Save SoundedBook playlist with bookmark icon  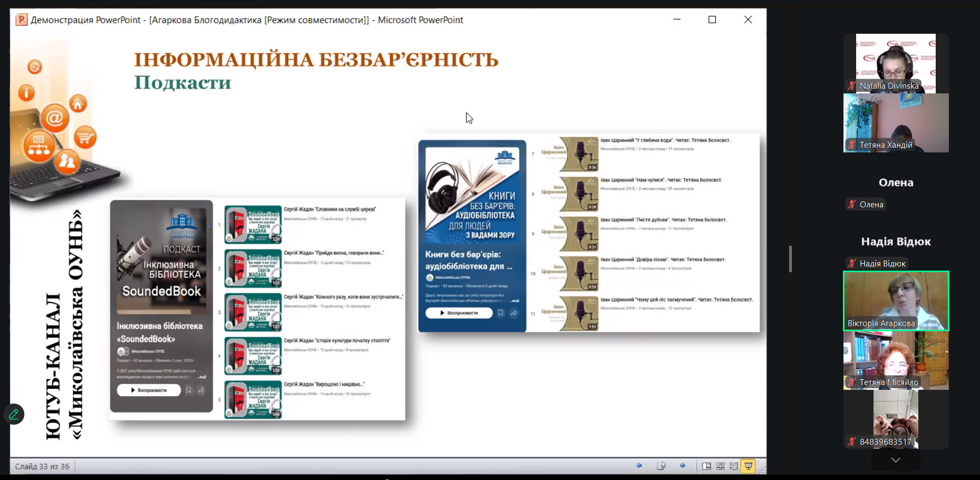[x=188, y=390]
